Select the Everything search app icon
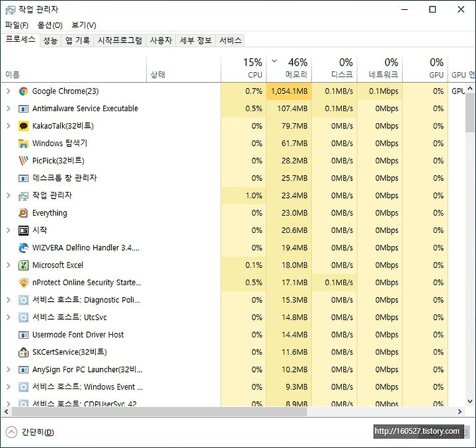Viewport: 476px width, 448px height. (x=23, y=213)
